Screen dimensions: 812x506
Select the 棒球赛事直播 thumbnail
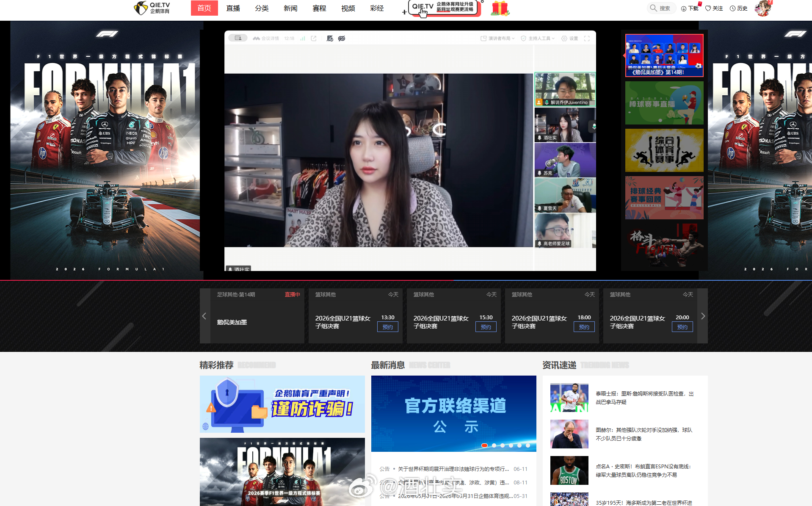(664, 103)
